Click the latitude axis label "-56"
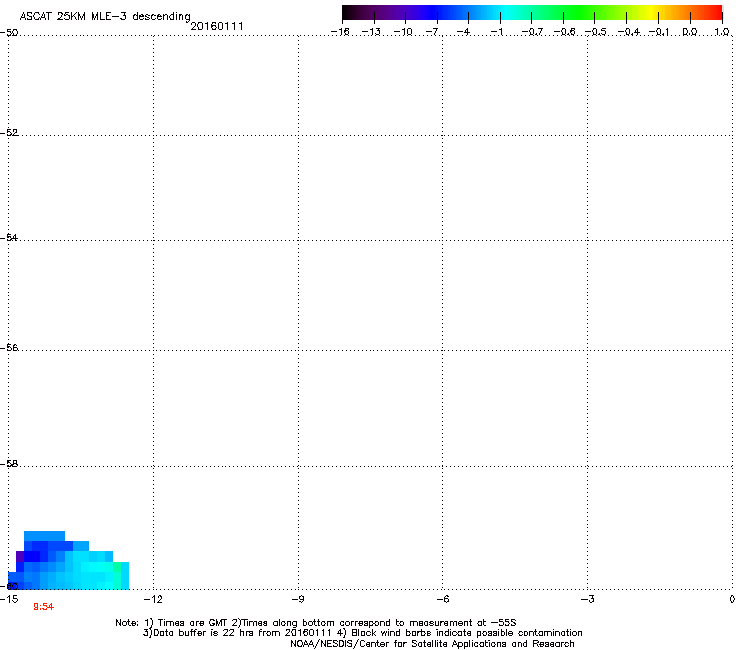Image resolution: width=740 pixels, height=650 pixels. [9, 347]
